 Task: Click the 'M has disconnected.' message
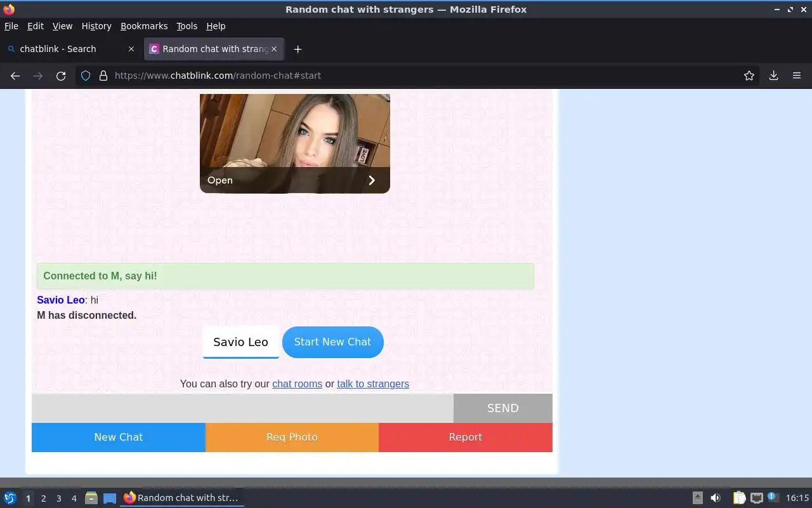87,316
